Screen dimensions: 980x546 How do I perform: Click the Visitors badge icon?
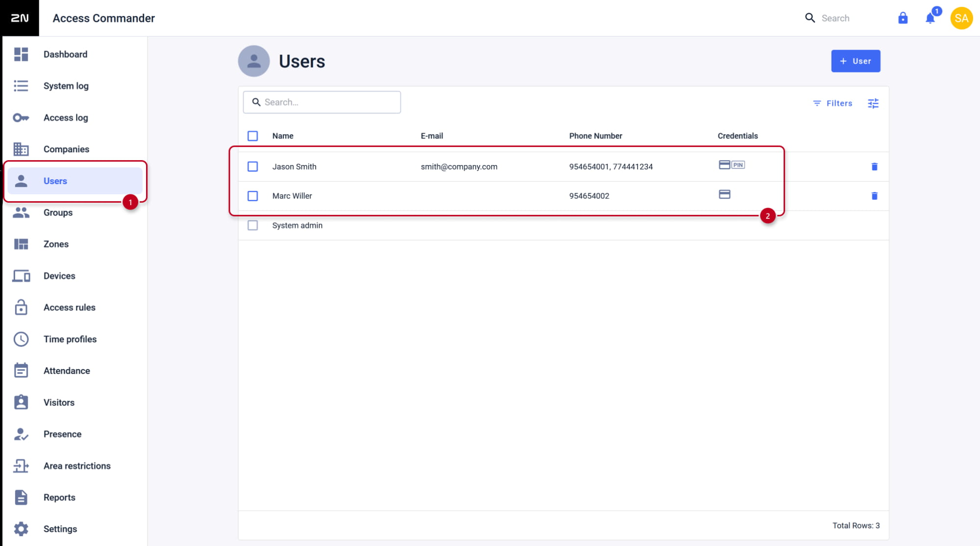tap(21, 402)
